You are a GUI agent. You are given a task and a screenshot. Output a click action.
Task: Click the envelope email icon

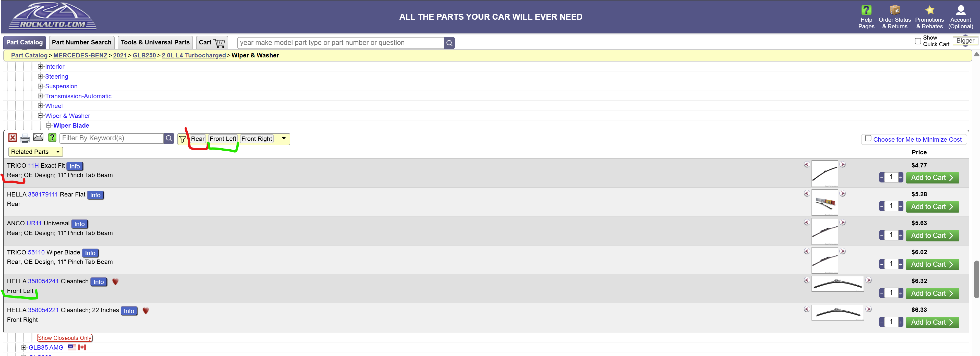[39, 137]
